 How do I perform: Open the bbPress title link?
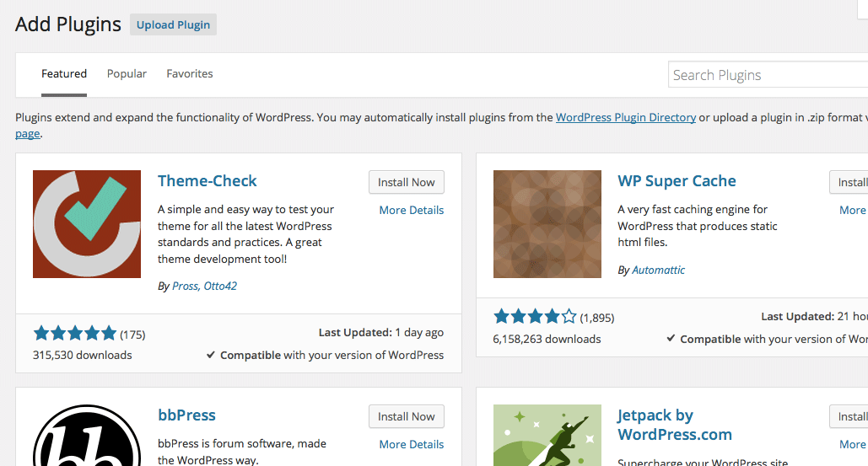pos(186,415)
